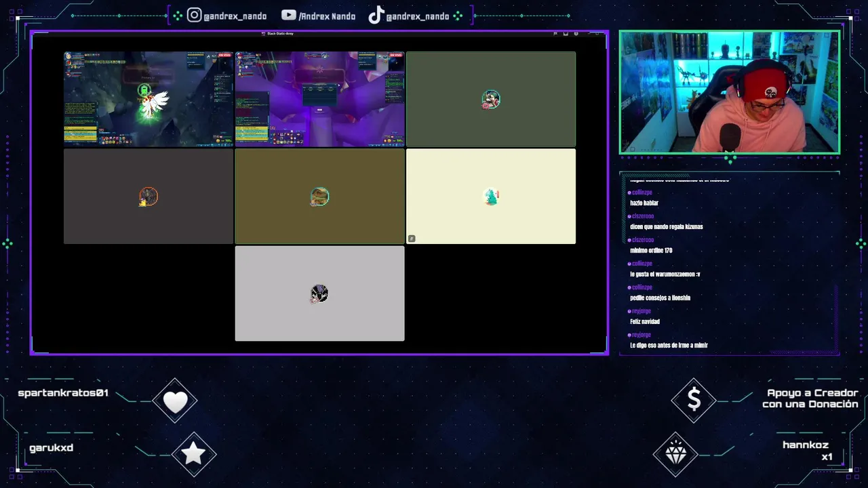This screenshot has width=868, height=488.
Task: Select chat message 'minimo ordine 170'
Action: point(651,250)
